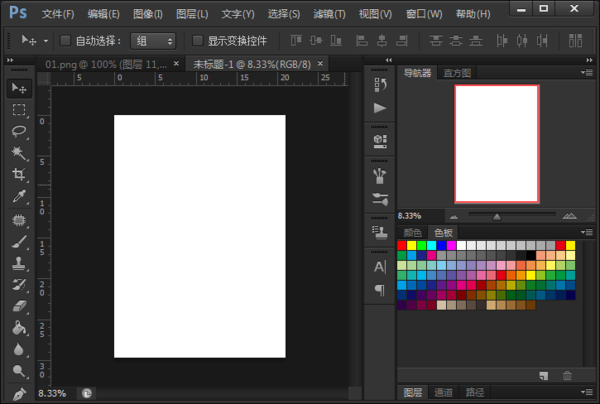Distribute top edges in options bar
The height and width of the screenshot is (404, 600).
[x=436, y=41]
